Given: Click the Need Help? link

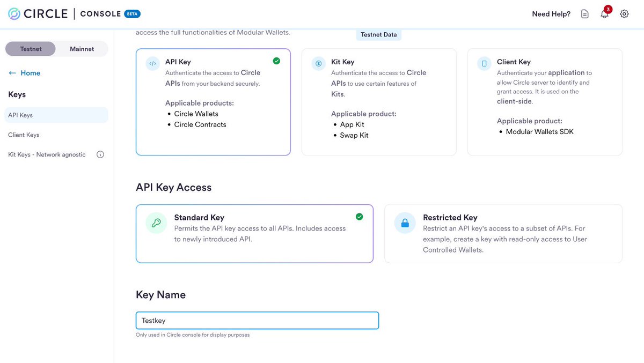Looking at the screenshot, I should point(551,14).
